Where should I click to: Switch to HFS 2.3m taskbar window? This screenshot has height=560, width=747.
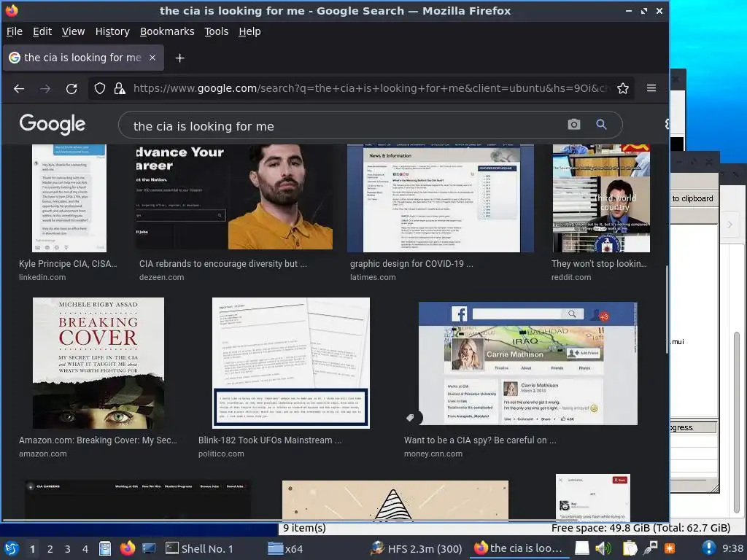(417, 549)
